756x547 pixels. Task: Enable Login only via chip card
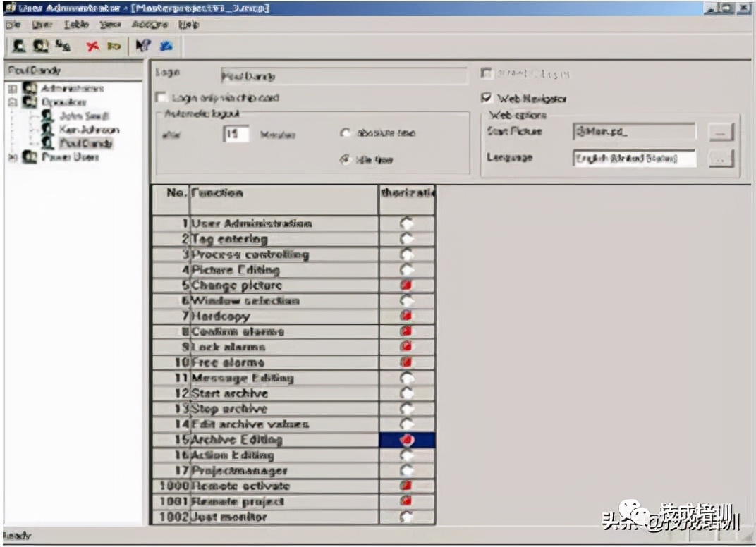click(161, 97)
